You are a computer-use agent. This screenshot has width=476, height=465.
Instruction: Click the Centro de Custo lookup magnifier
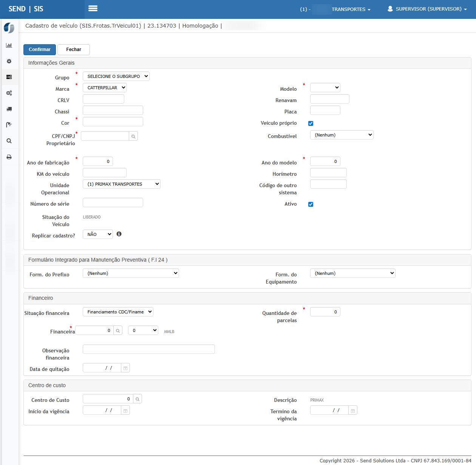pyautogui.click(x=138, y=399)
